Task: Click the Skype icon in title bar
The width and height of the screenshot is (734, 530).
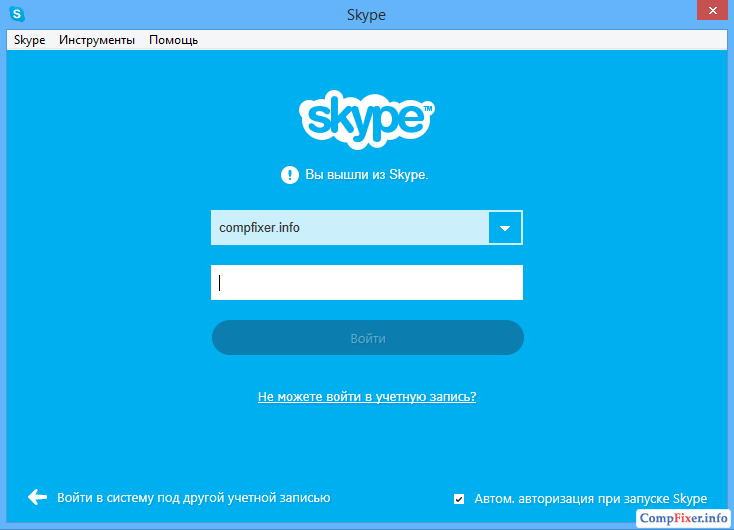Action: click(x=17, y=14)
